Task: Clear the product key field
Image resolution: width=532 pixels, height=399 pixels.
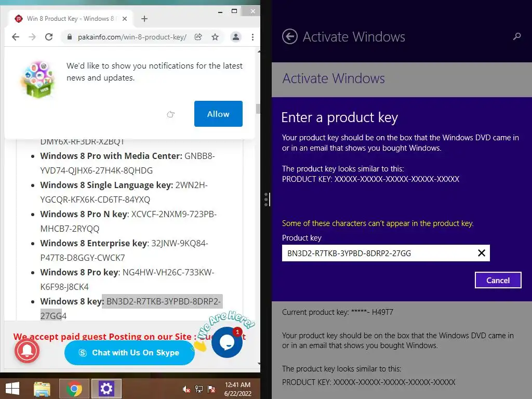Action: click(482, 253)
